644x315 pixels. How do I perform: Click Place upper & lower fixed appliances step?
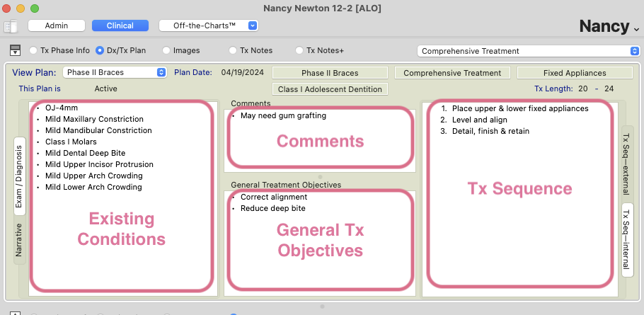520,108
